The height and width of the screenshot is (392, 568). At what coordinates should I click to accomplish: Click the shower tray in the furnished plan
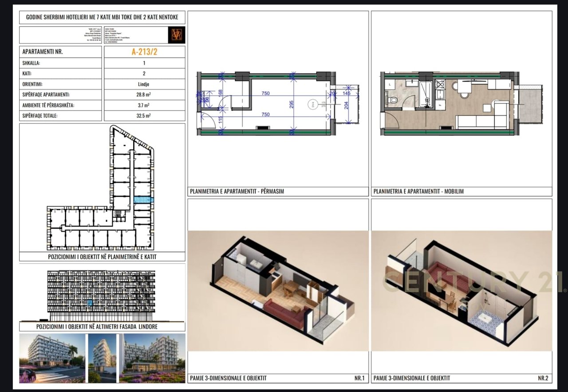pos(426,94)
